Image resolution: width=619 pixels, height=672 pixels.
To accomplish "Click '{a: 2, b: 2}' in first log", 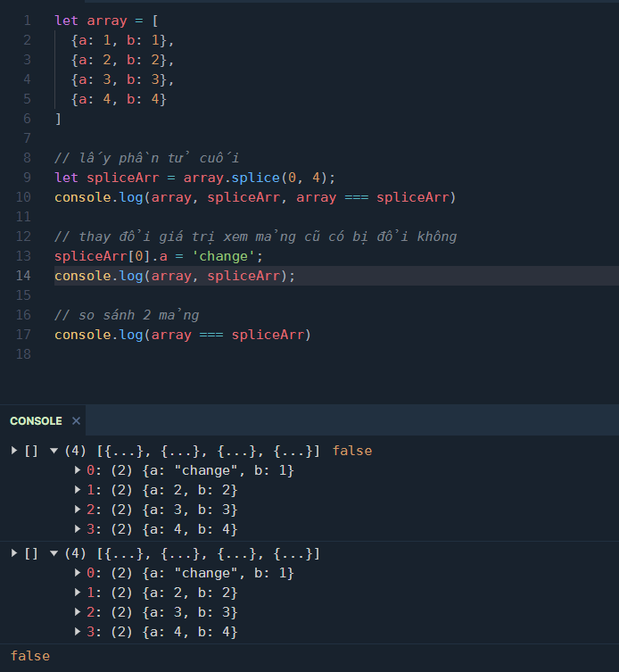I will click(190, 490).
